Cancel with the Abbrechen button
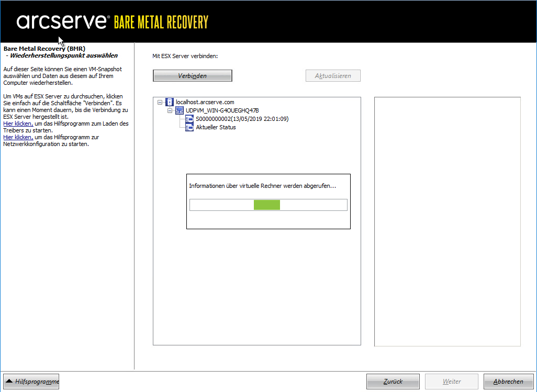The height and width of the screenshot is (392, 537). 508,382
